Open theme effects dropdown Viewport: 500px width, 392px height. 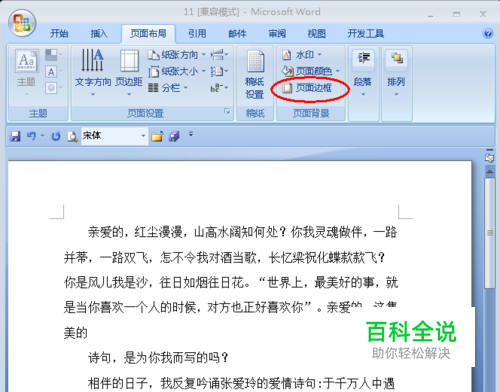pyautogui.click(x=53, y=88)
